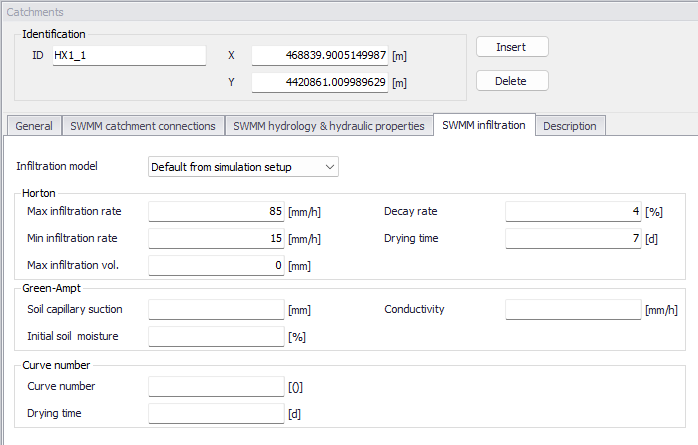The image size is (698, 445).
Task: Click the Curve number input field
Action: (x=216, y=386)
